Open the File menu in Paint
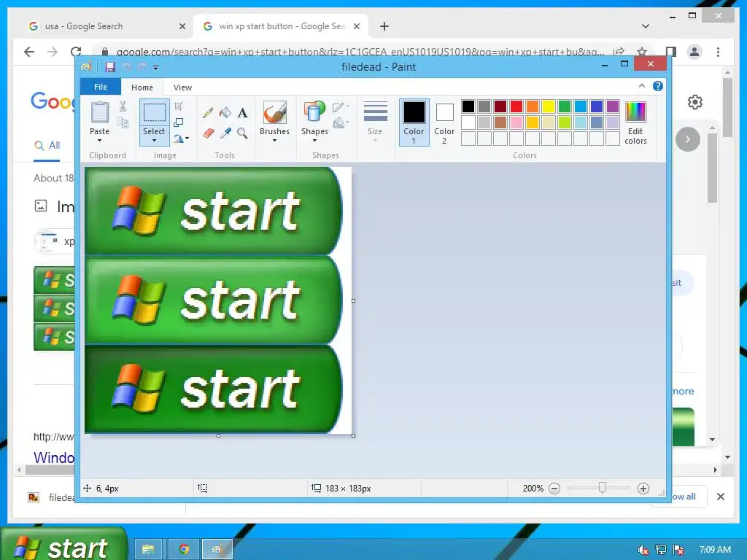The image size is (747, 560). (x=101, y=87)
